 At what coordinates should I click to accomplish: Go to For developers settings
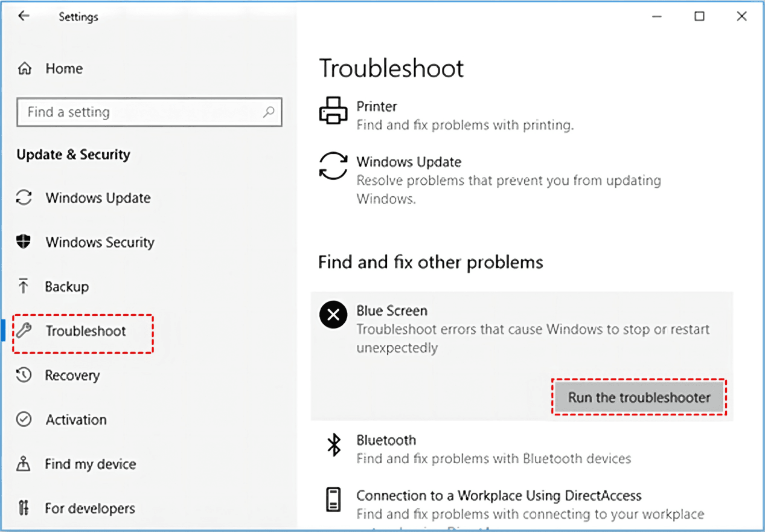[89, 508]
